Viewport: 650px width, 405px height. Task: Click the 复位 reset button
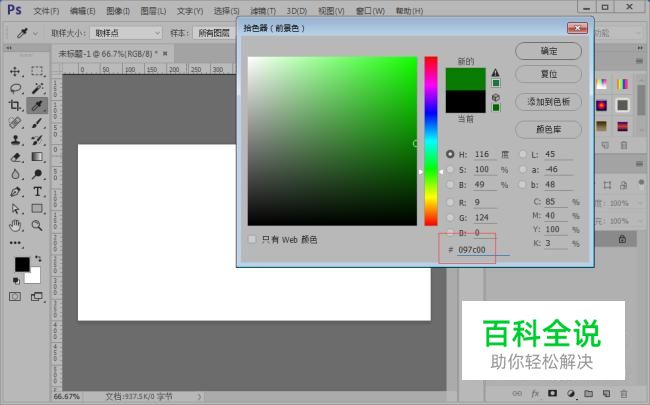[548, 75]
